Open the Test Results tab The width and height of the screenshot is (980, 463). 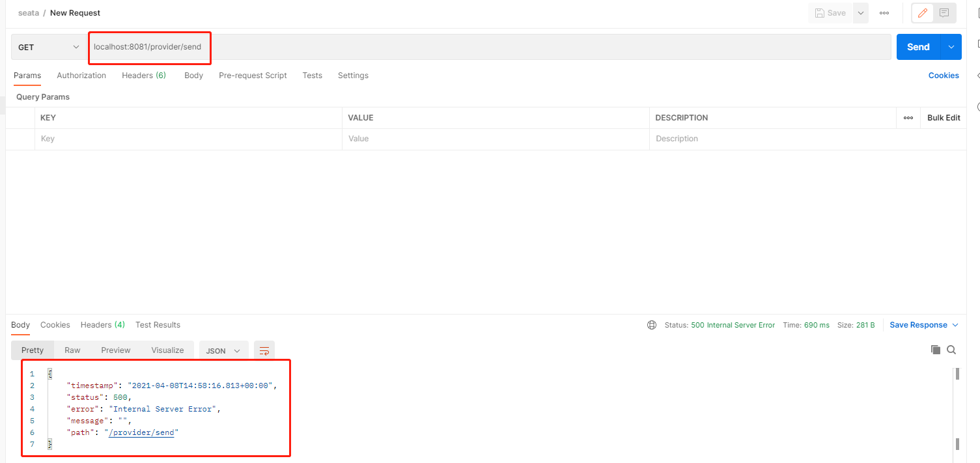[158, 325]
